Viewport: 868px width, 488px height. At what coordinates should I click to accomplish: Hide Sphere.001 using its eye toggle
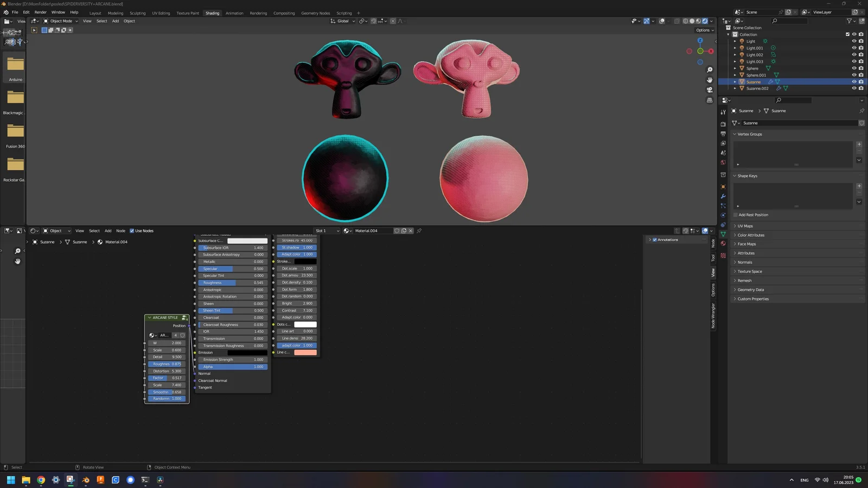pos(853,75)
